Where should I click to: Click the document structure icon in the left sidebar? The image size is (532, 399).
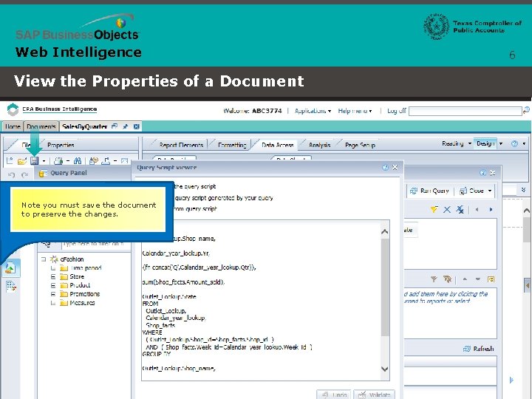pyautogui.click(x=11, y=287)
